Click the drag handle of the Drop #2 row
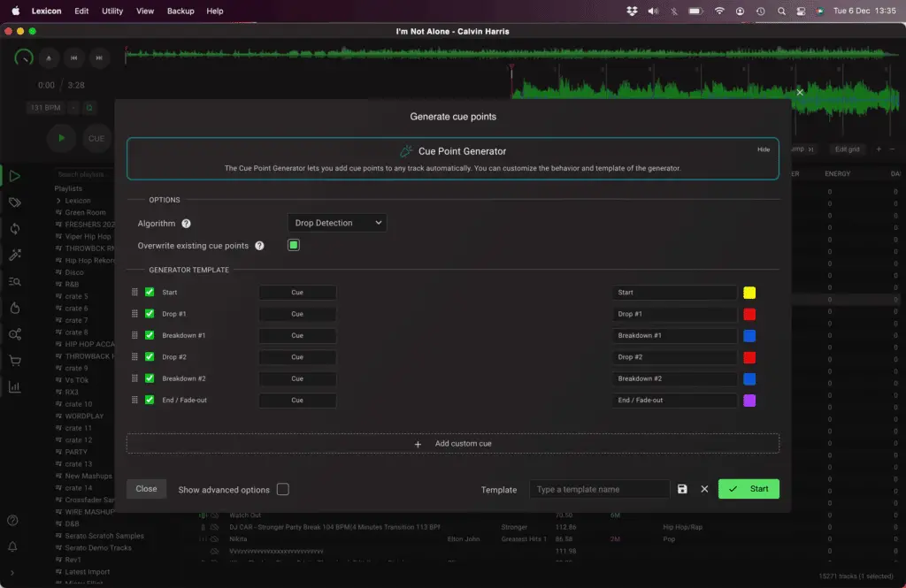The height and width of the screenshot is (588, 906). point(134,357)
